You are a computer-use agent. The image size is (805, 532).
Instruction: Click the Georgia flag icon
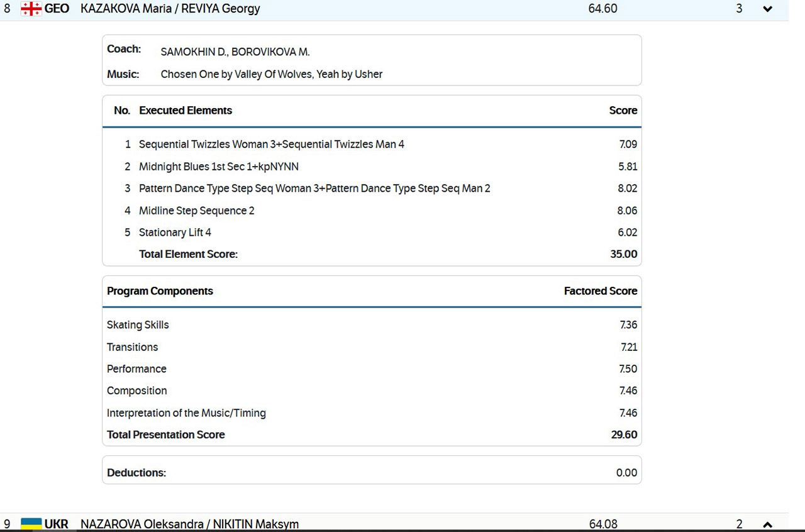(x=31, y=9)
